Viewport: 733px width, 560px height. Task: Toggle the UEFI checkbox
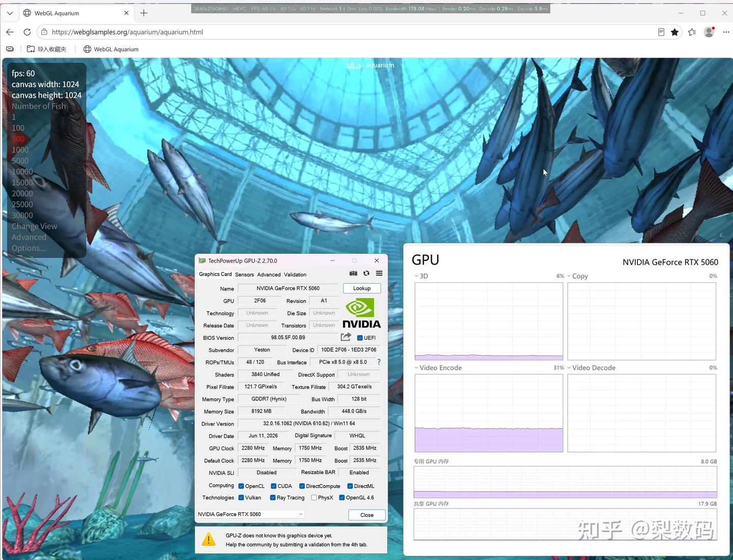point(360,338)
